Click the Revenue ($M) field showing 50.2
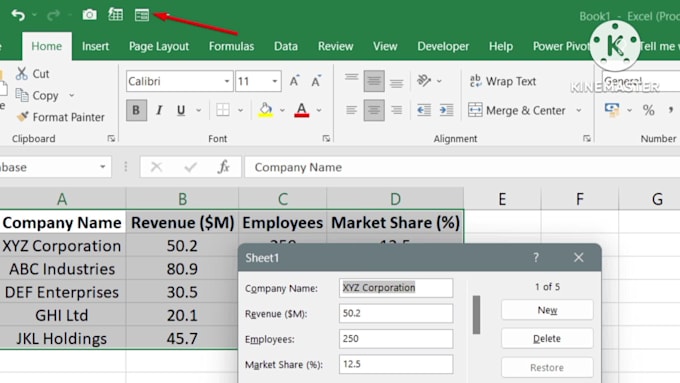Image resolution: width=680 pixels, height=383 pixels. coord(396,313)
